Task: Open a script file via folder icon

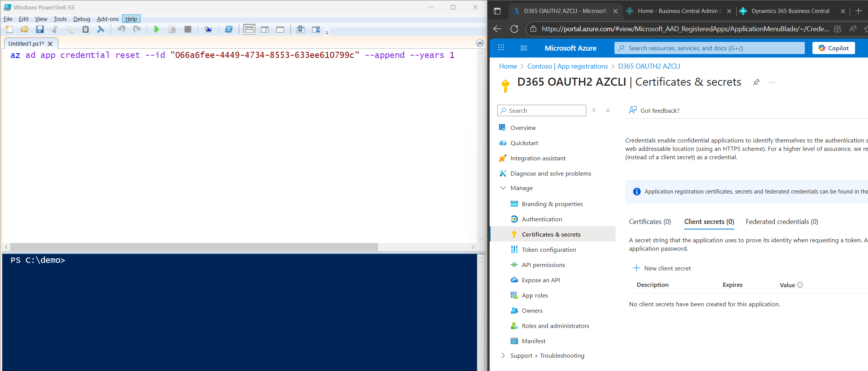Action: click(25, 29)
